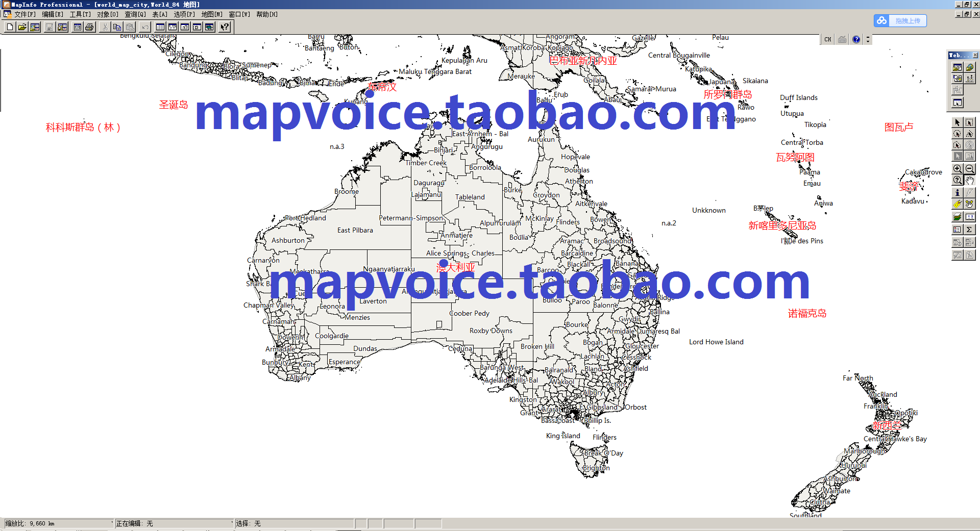Activate the Zoom-in magnifier tool
Screen dimensions: 980x531
[x=958, y=169]
